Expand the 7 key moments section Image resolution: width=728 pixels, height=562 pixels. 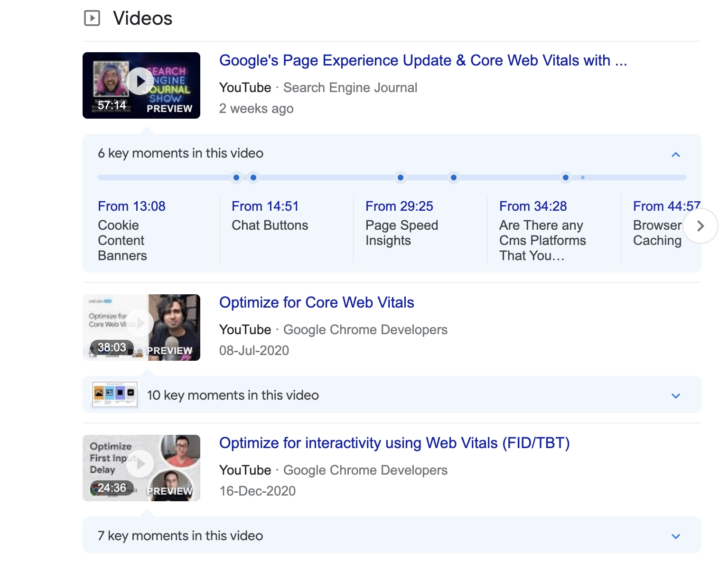(x=676, y=536)
